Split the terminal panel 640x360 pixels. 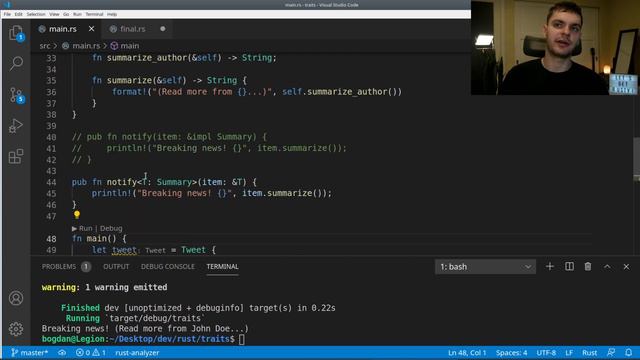pos(569,267)
